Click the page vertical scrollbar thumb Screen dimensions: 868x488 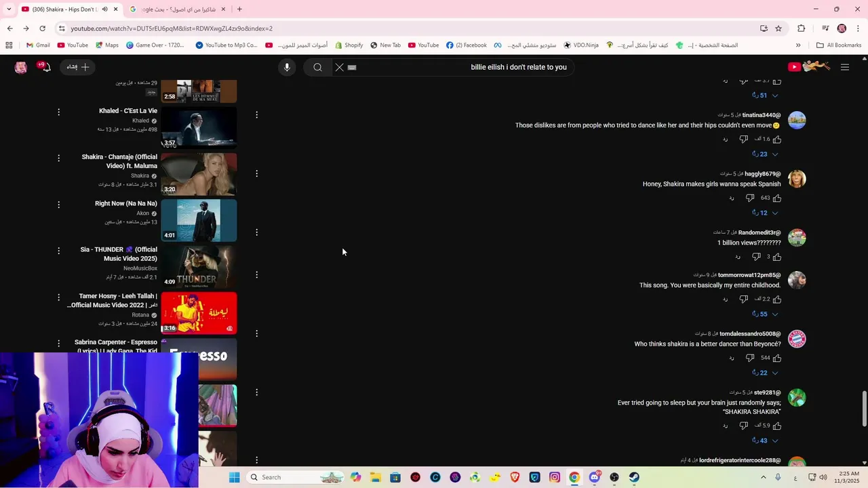[864, 409]
